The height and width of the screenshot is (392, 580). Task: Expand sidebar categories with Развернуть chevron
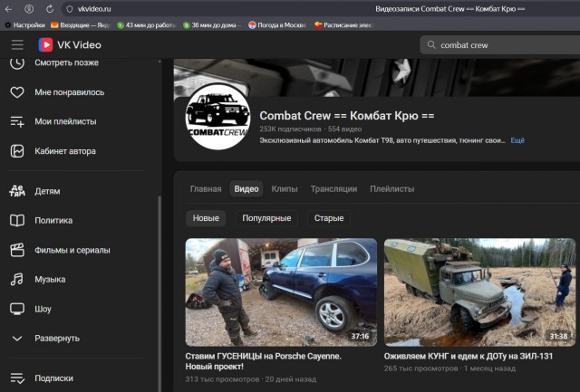tap(17, 338)
